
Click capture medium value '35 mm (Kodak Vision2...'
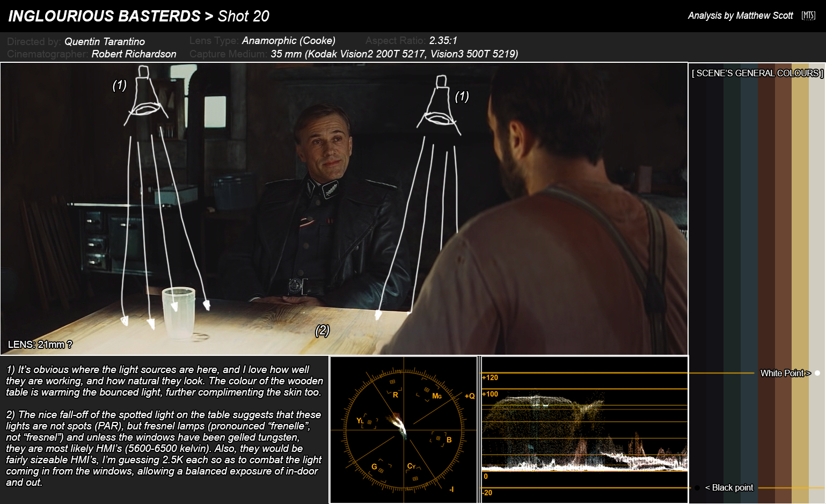pyautogui.click(x=394, y=54)
